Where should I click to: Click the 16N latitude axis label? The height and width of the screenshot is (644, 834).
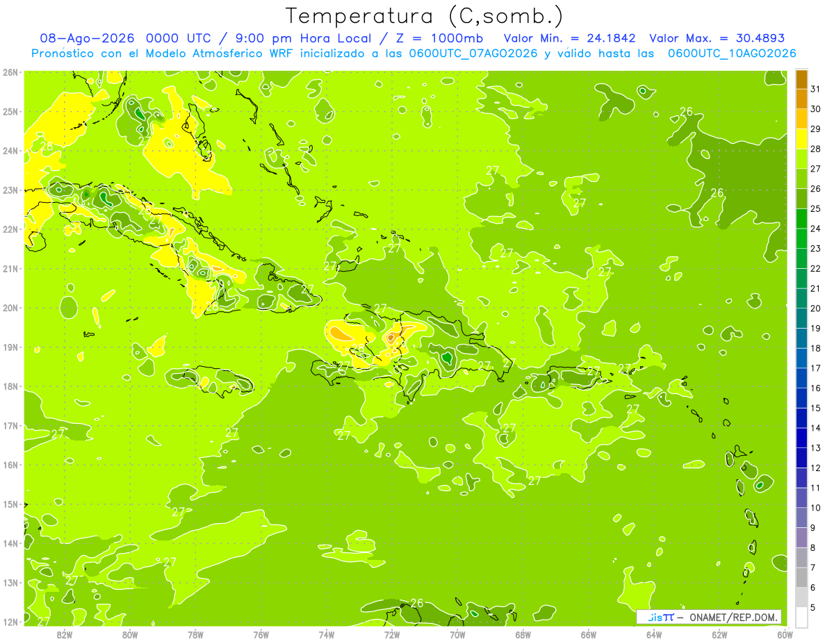tap(10, 465)
